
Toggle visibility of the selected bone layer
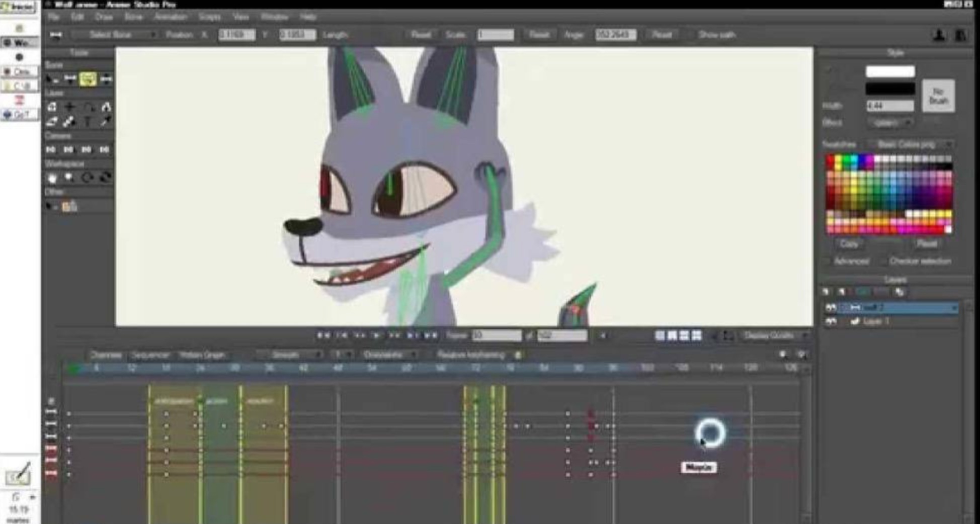pos(831,307)
